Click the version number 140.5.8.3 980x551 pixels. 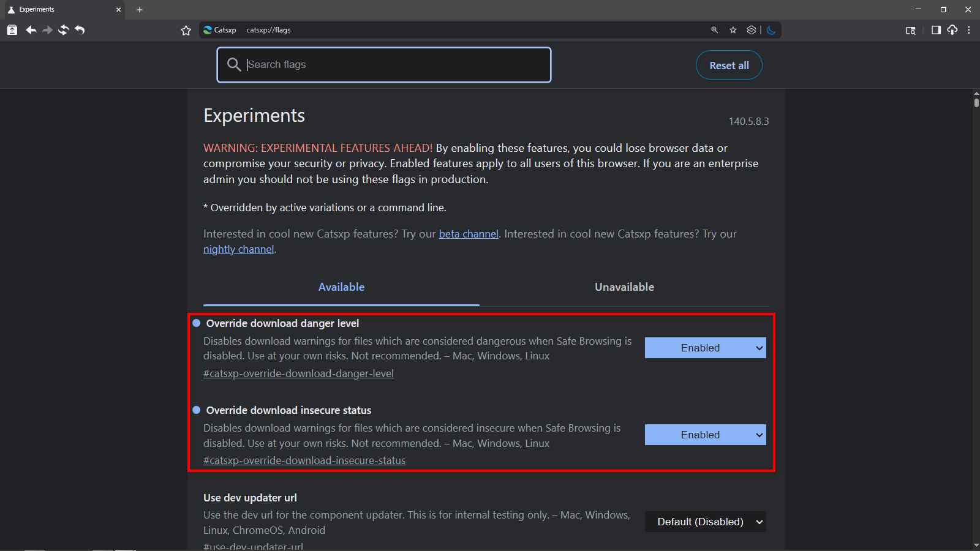(x=748, y=121)
